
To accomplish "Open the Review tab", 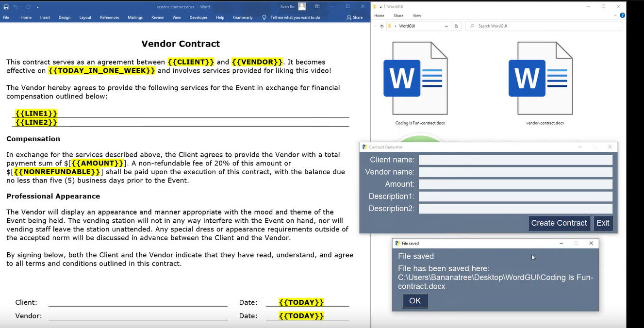I will [x=158, y=17].
